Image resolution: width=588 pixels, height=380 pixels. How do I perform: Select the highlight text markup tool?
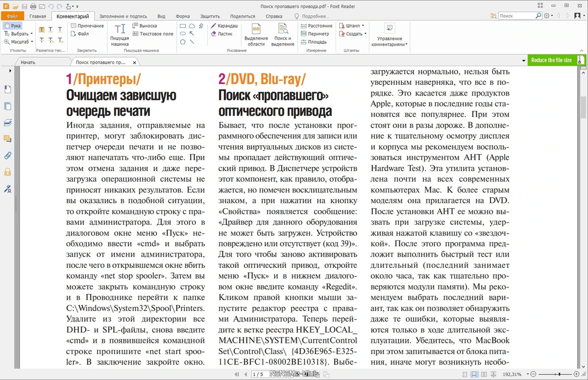tap(41, 30)
